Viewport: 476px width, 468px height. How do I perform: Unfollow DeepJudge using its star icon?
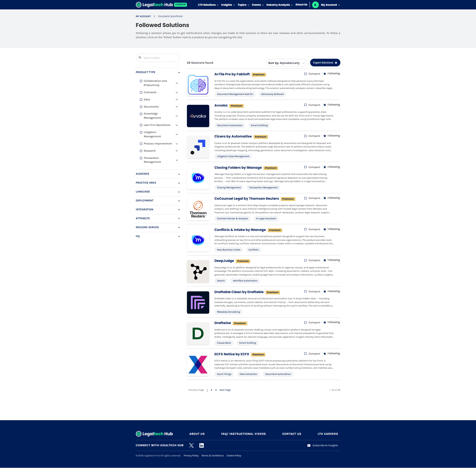click(325, 260)
